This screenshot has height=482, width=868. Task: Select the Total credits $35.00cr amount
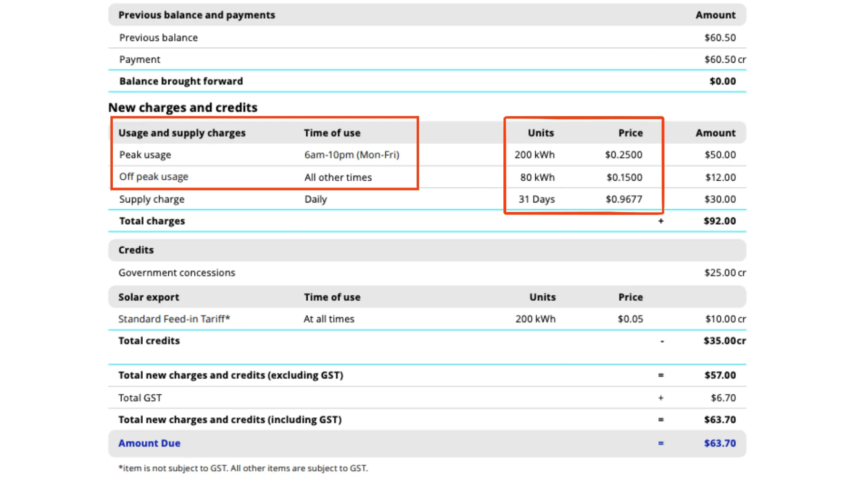click(724, 341)
